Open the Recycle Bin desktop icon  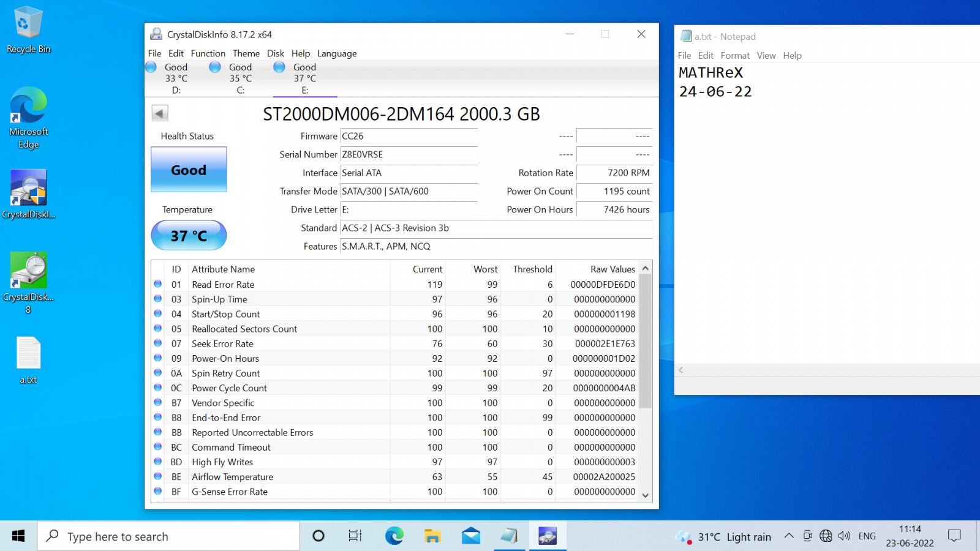point(28,29)
